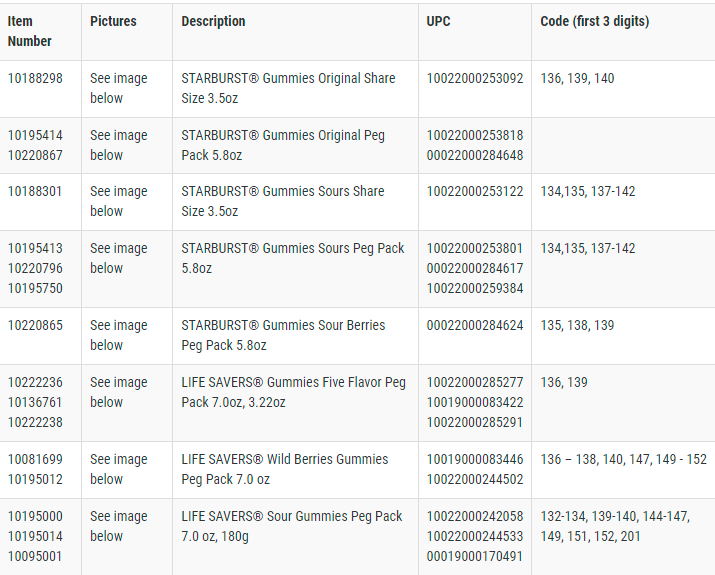
Task: Open "See image below" in Wild Berries row
Action: pos(118,469)
